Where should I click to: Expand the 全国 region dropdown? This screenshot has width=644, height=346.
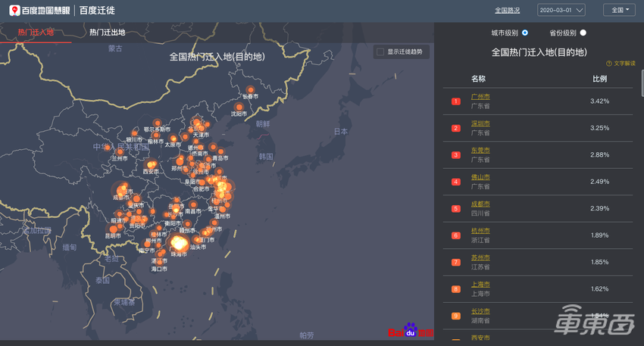[619, 10]
